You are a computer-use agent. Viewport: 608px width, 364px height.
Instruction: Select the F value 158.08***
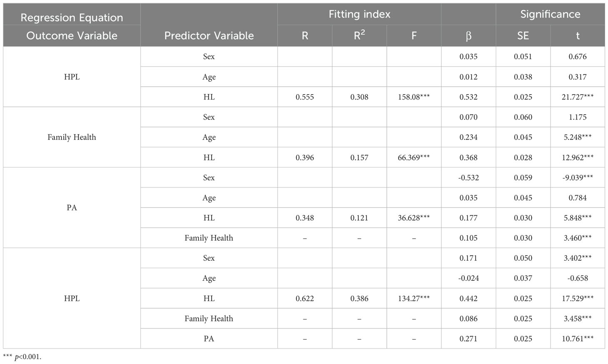pos(414,97)
